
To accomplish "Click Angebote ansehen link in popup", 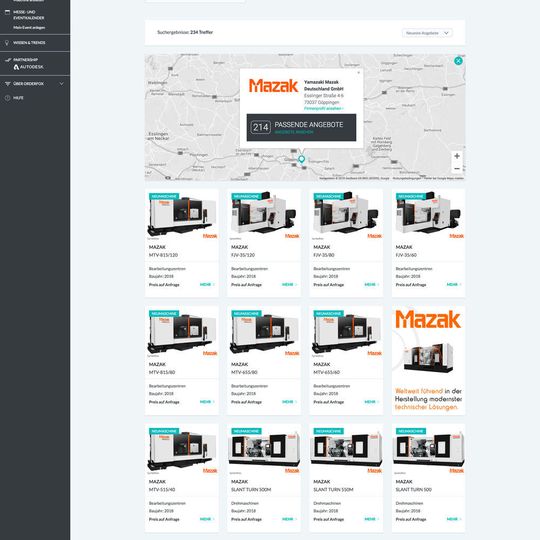I will (x=294, y=132).
